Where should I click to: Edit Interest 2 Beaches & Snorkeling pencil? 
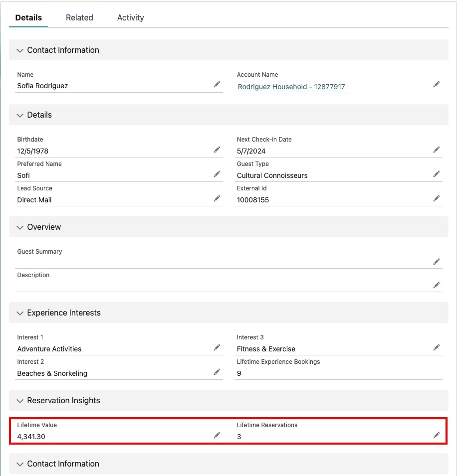pyautogui.click(x=217, y=372)
